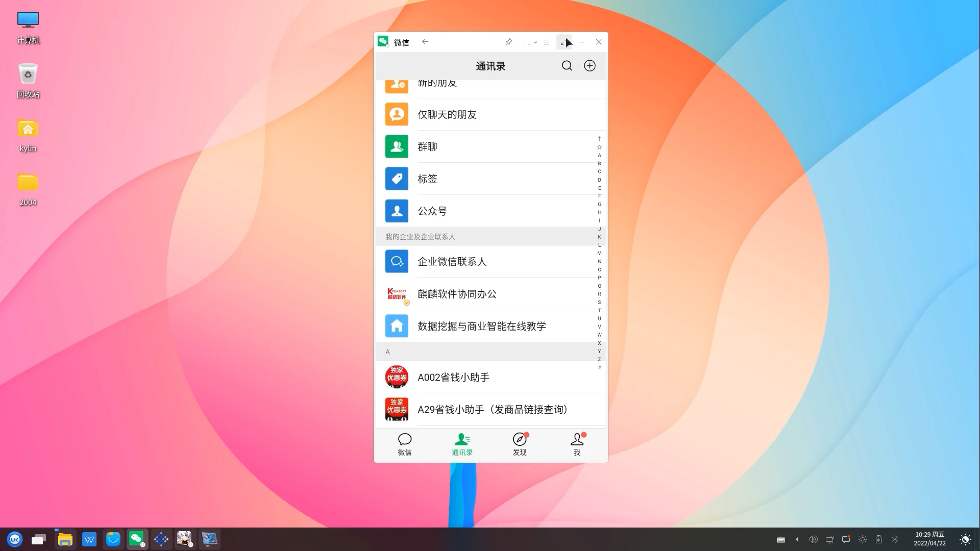Click the Bluetooth icon in the tray
Image resolution: width=980 pixels, height=551 pixels.
[895, 539]
